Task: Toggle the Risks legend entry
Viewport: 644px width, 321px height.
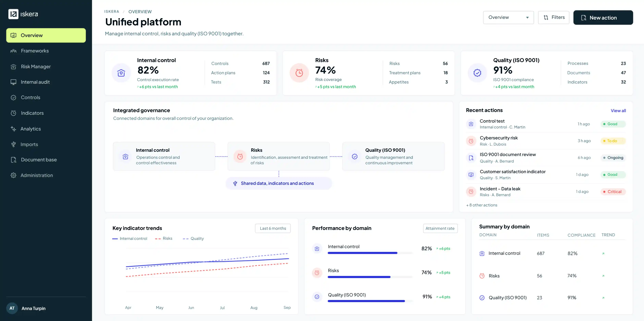Action: point(164,239)
